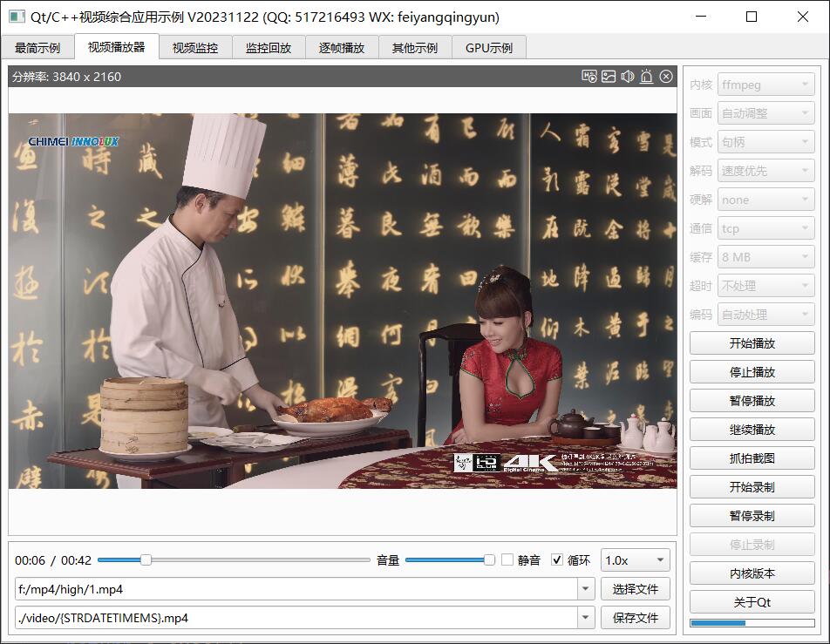This screenshot has width=830, height=644.
Task: Switch to the 逐帧播放 tab
Action: pos(342,48)
